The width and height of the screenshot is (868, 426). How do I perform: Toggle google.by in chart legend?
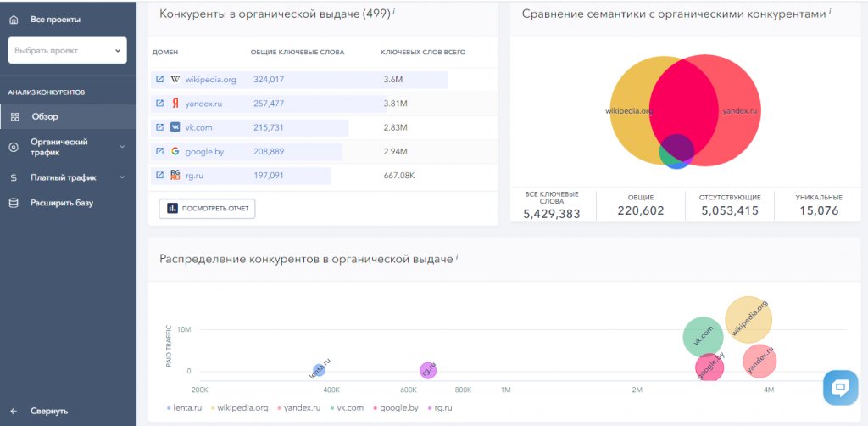[x=395, y=407]
